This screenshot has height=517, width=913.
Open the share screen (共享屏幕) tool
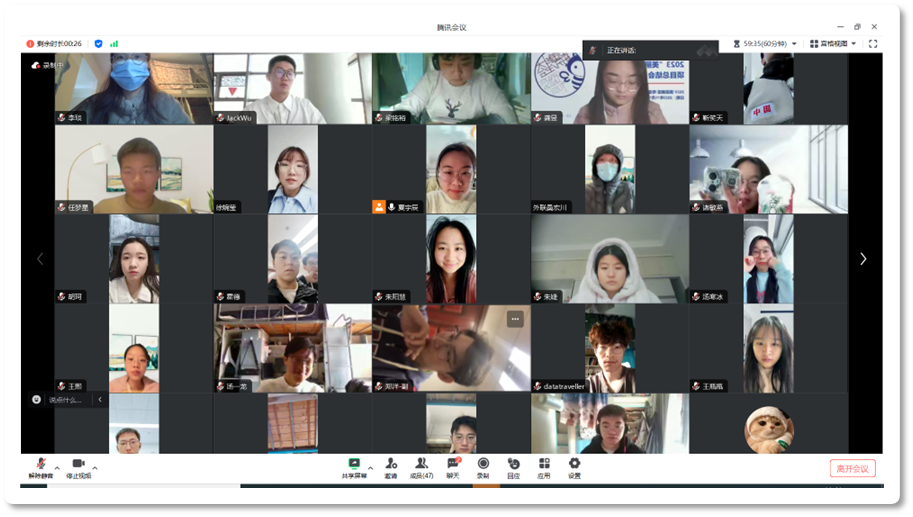(x=353, y=467)
